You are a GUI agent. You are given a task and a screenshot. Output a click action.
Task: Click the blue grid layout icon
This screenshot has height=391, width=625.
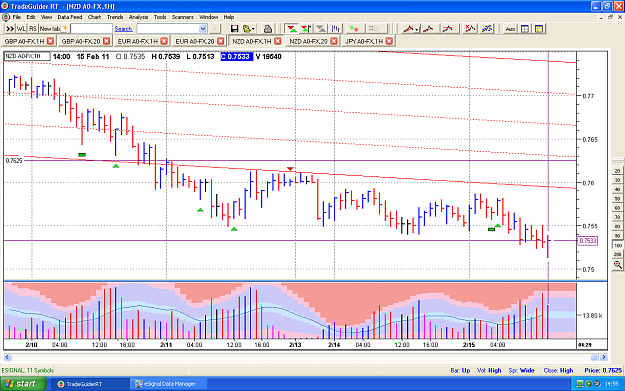coord(525,29)
